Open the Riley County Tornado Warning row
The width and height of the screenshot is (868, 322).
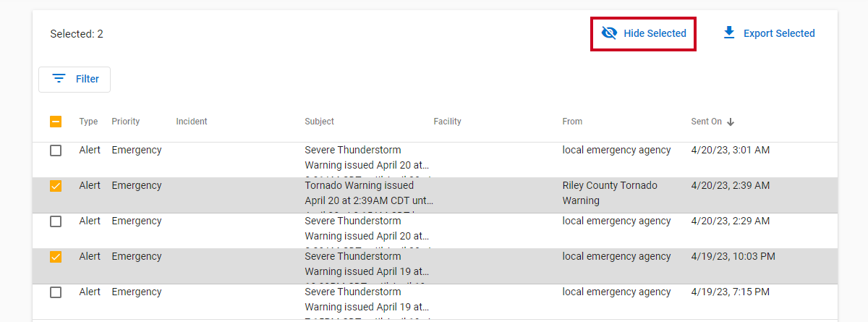435,195
